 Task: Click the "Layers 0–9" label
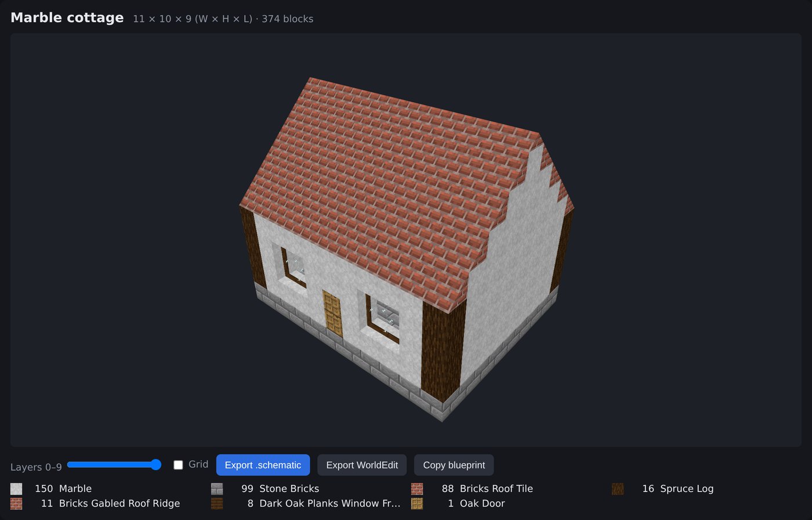36,467
